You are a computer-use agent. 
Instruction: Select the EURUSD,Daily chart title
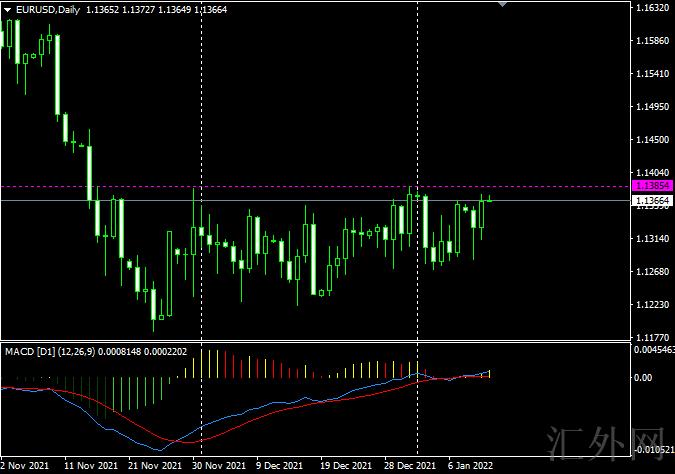click(x=41, y=10)
